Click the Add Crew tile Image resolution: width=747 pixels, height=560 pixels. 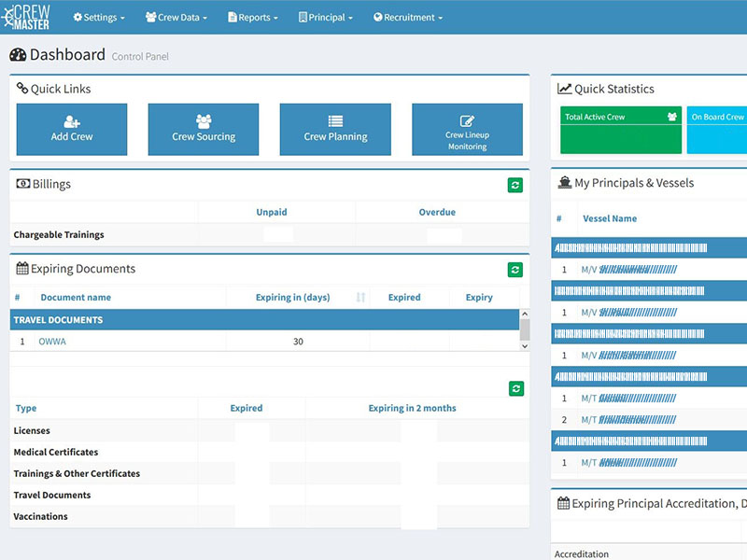point(72,130)
